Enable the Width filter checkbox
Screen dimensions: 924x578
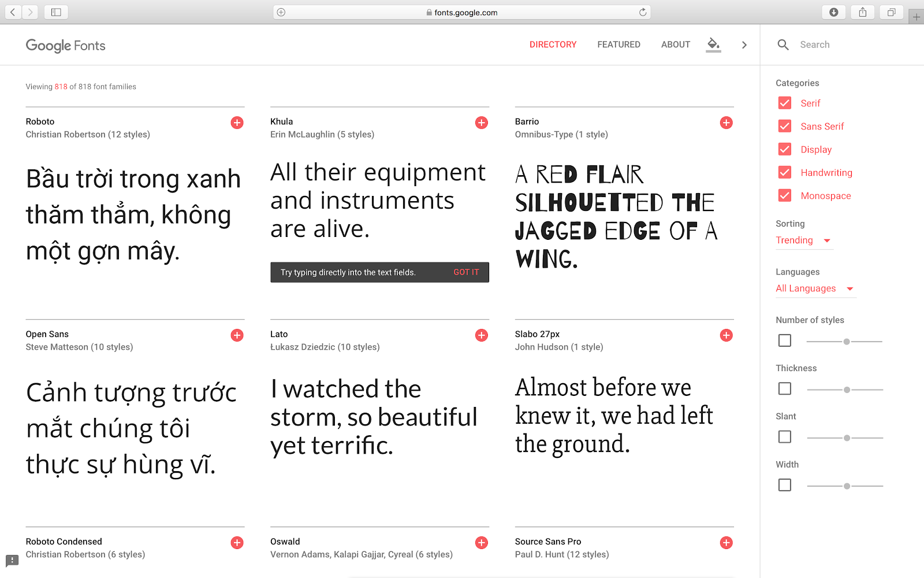(785, 485)
